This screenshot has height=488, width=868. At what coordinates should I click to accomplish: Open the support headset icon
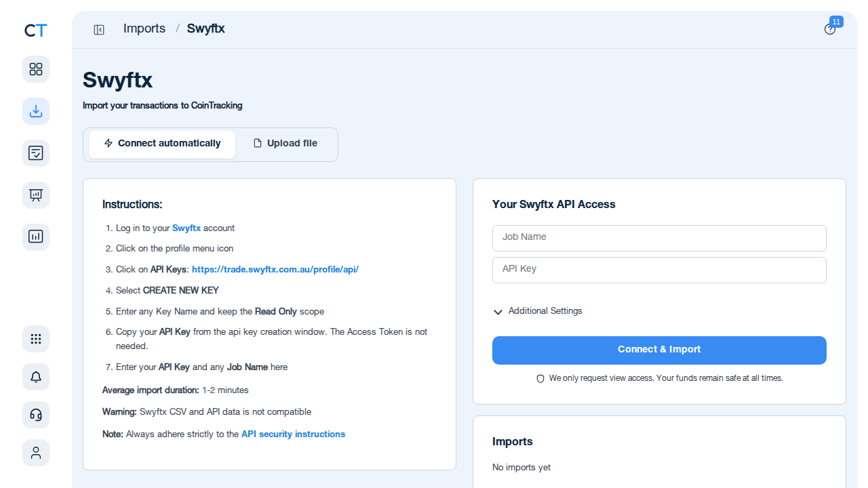[36, 415]
